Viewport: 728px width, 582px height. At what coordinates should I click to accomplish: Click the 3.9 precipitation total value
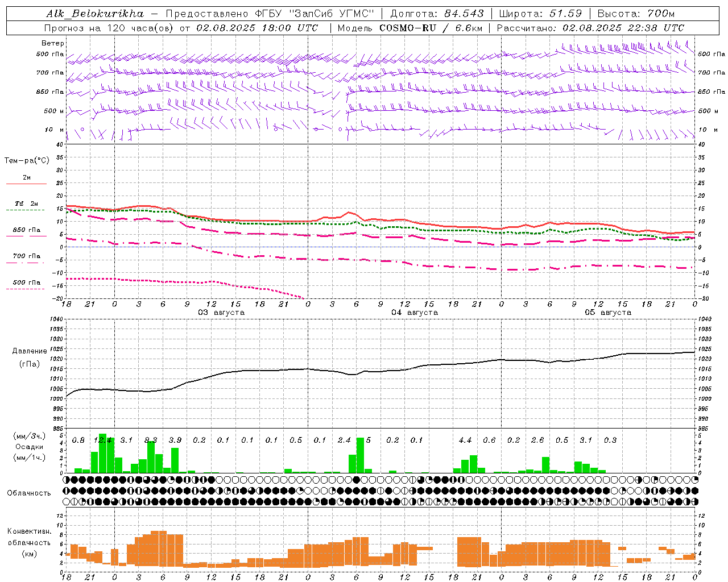175,440
